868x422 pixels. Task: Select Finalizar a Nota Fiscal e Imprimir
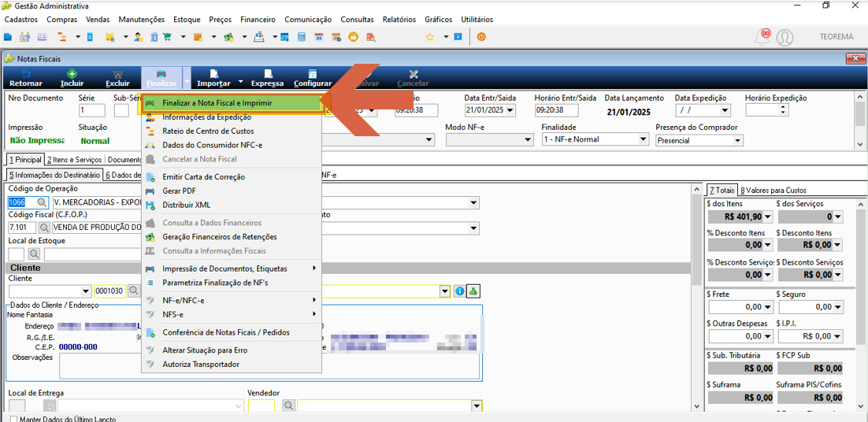pos(232,103)
